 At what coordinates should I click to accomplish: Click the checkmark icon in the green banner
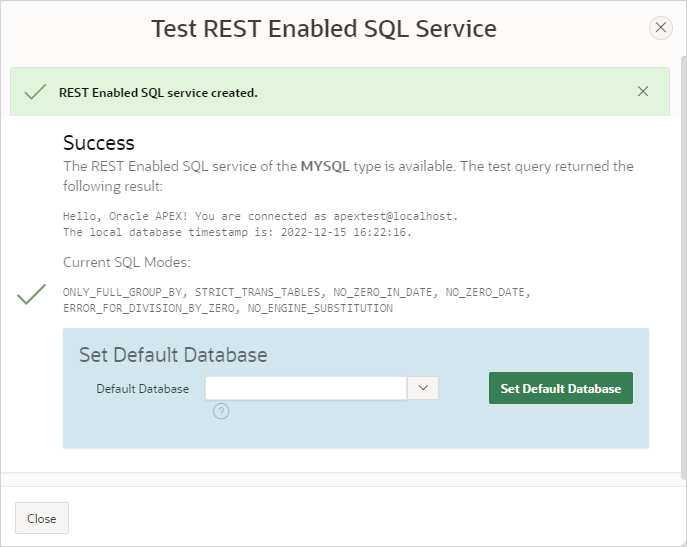[x=35, y=92]
